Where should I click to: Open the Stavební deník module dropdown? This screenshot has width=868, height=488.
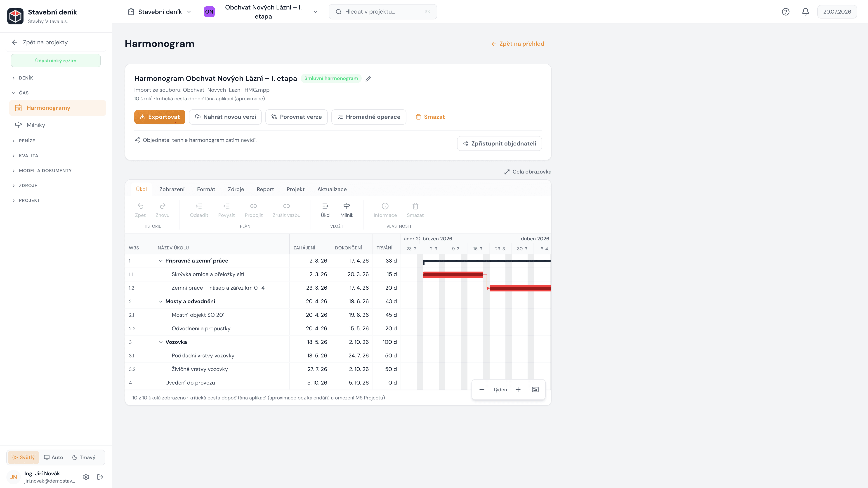tap(160, 12)
